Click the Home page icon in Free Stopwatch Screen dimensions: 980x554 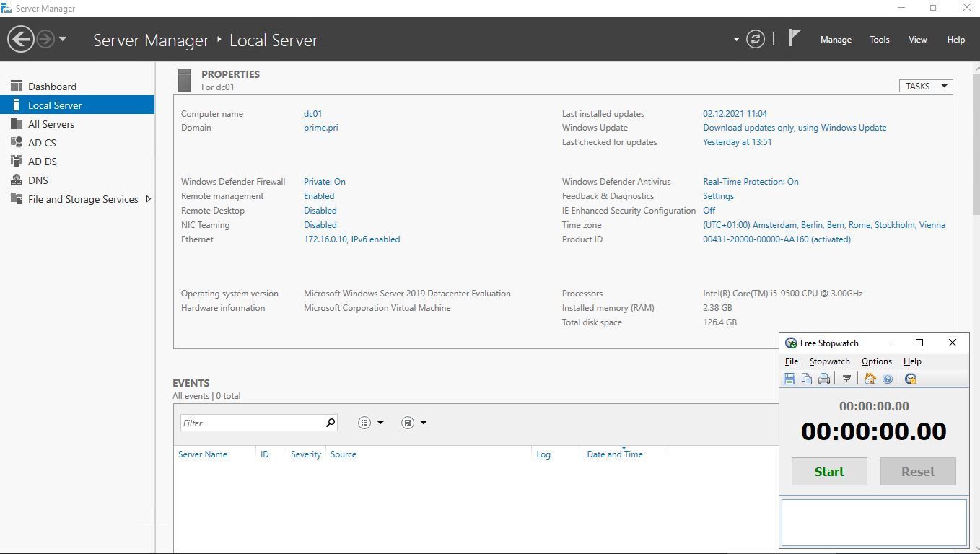(870, 379)
